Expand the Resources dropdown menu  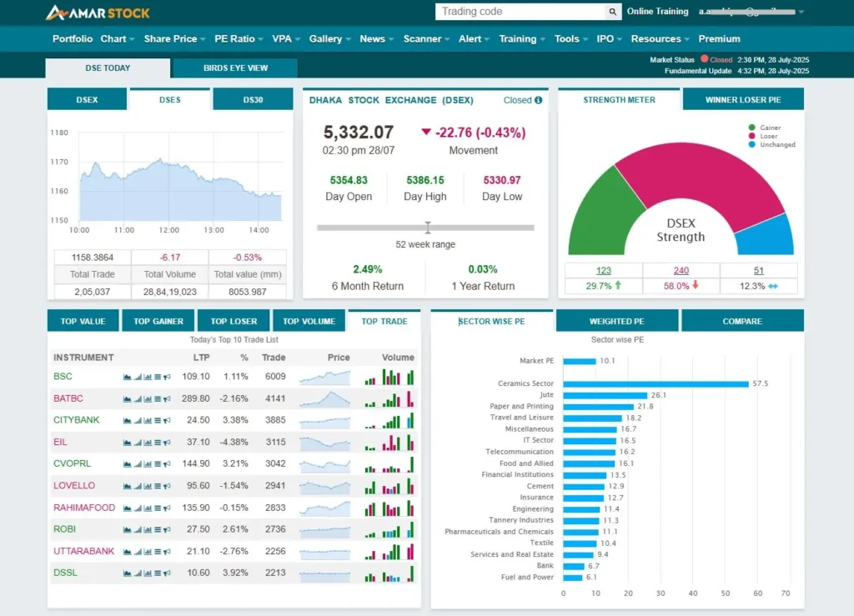click(661, 38)
